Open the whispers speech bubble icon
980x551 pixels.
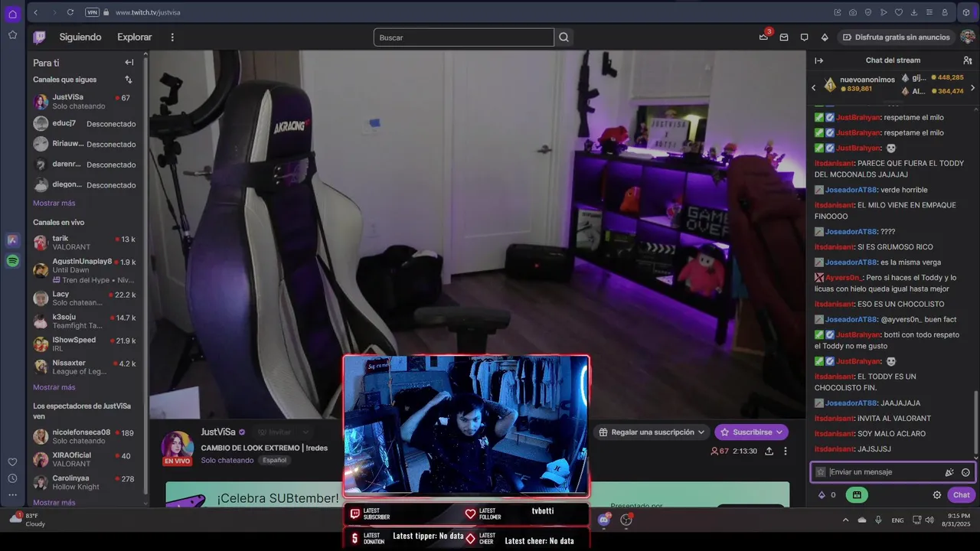click(x=804, y=37)
